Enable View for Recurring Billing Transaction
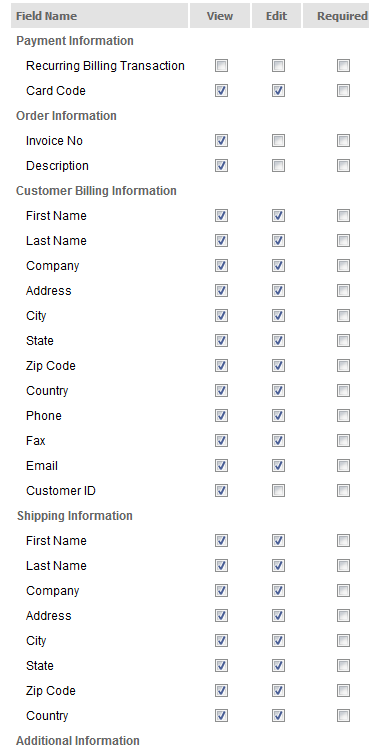This screenshot has height=747, width=369. pyautogui.click(x=221, y=66)
